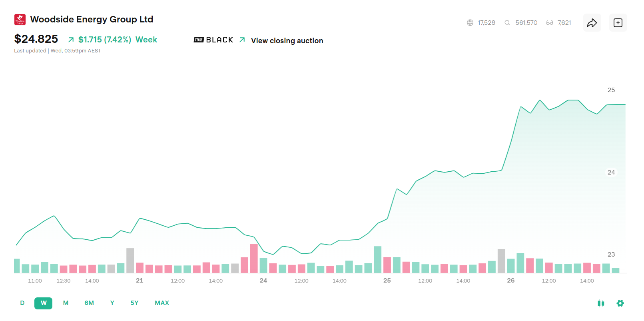The width and height of the screenshot is (644, 321).
Task: Open chart settings gear icon
Action: point(620,303)
